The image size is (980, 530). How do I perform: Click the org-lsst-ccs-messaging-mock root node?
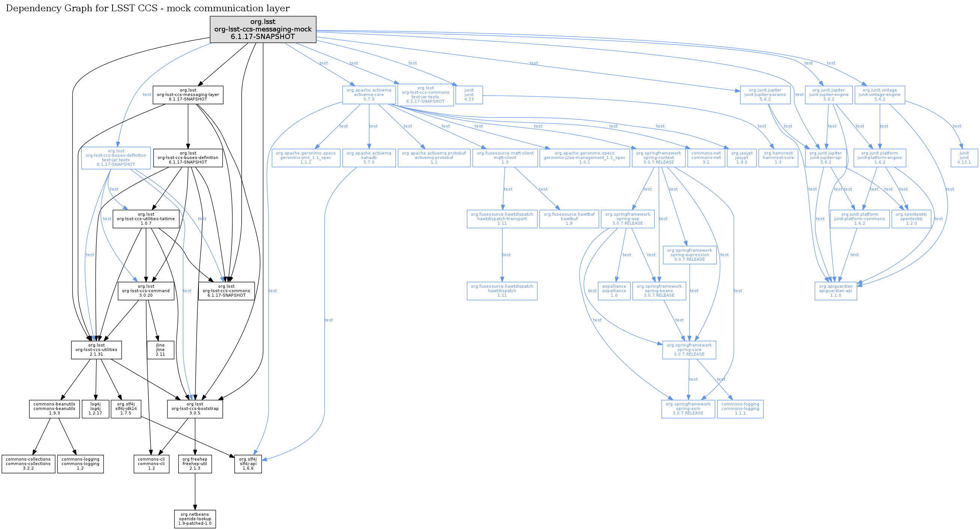point(263,29)
